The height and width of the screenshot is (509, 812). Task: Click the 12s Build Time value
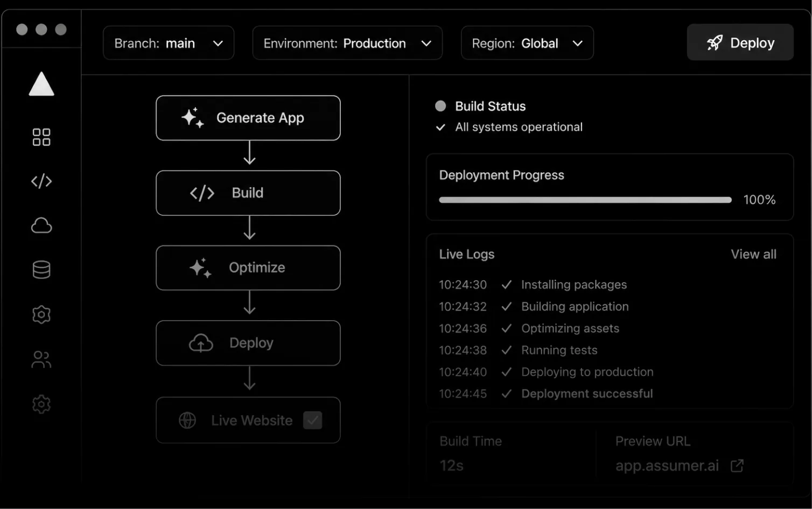click(451, 465)
